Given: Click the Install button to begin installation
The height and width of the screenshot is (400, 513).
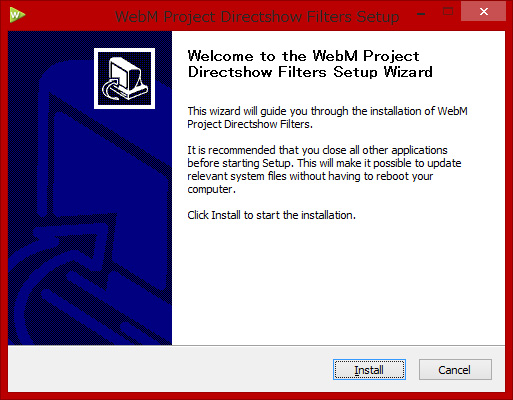Looking at the screenshot, I should (x=369, y=369).
